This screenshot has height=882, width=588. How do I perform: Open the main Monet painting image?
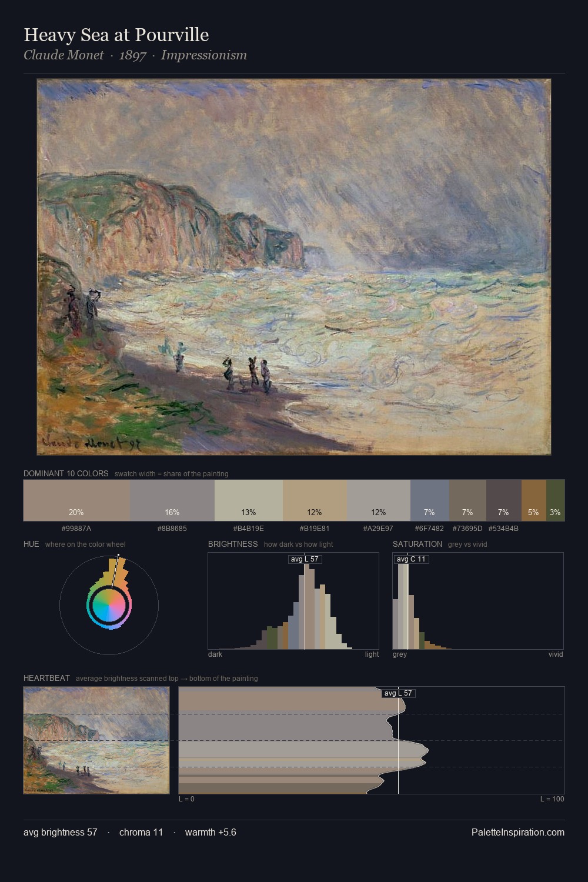pyautogui.click(x=294, y=267)
